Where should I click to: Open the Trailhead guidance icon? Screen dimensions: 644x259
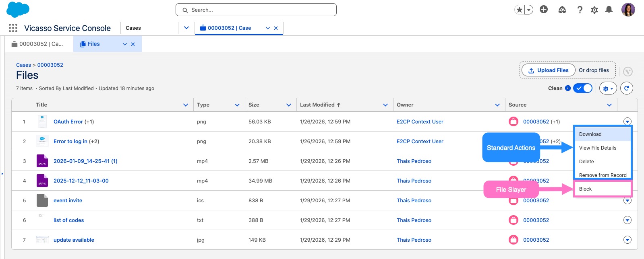(x=562, y=10)
